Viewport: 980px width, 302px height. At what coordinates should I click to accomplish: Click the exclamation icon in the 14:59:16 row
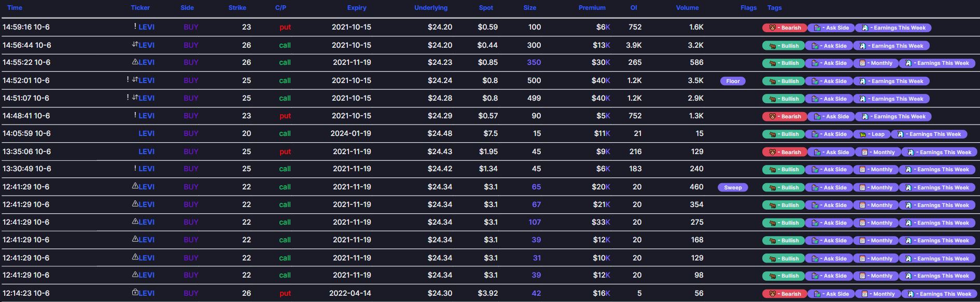tap(135, 26)
